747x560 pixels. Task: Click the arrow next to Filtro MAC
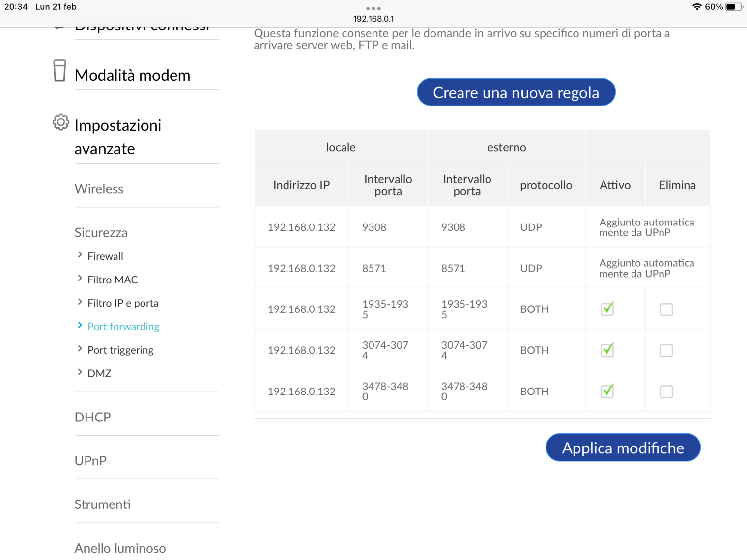pyautogui.click(x=80, y=279)
